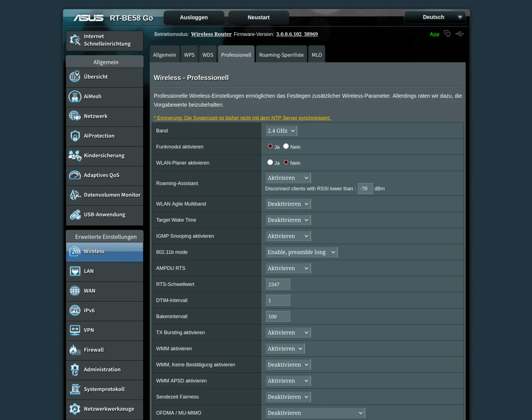This screenshot has height=420, width=532.
Task: Click the USB status icon top right
Action: (x=459, y=34)
